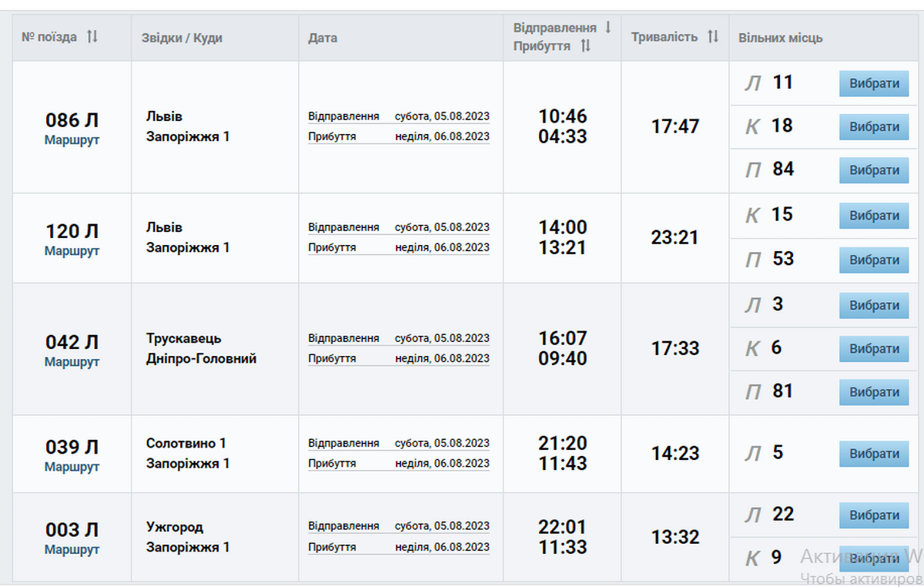Image resolution: width=924 pixels, height=587 pixels.
Task: Click the Тривалість column header
Action: (664, 37)
